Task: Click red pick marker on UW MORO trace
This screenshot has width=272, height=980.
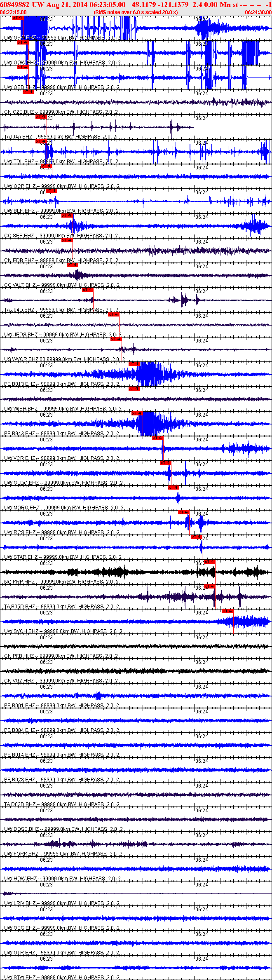Action: [174, 488]
